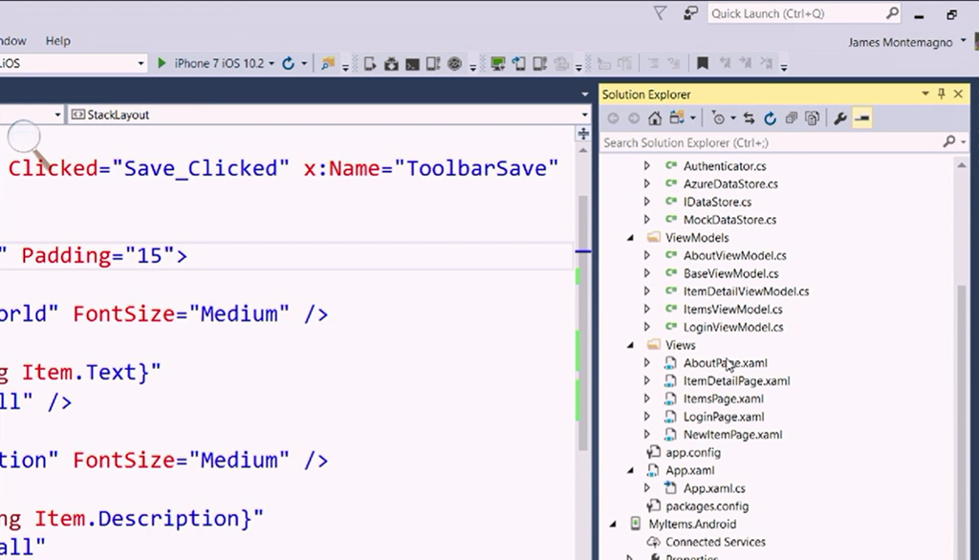Collapse the ViewModels folder
Image resolution: width=979 pixels, height=560 pixels.
pyautogui.click(x=630, y=238)
